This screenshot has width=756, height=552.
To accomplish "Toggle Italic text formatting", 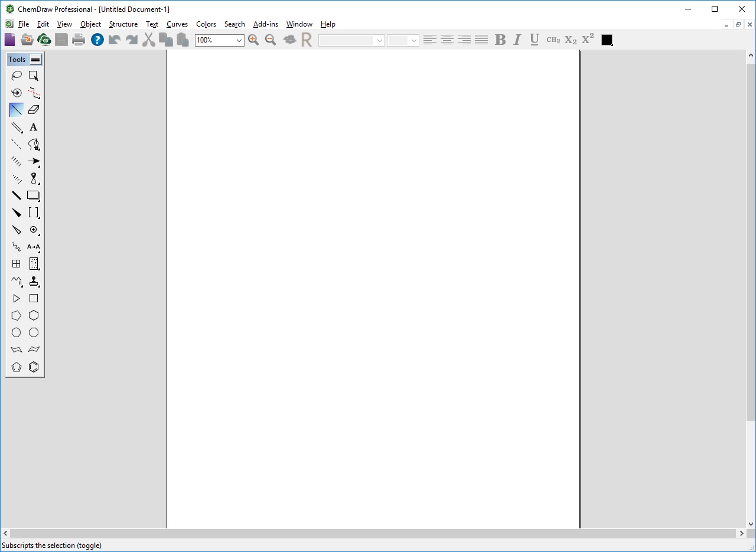I will point(517,40).
